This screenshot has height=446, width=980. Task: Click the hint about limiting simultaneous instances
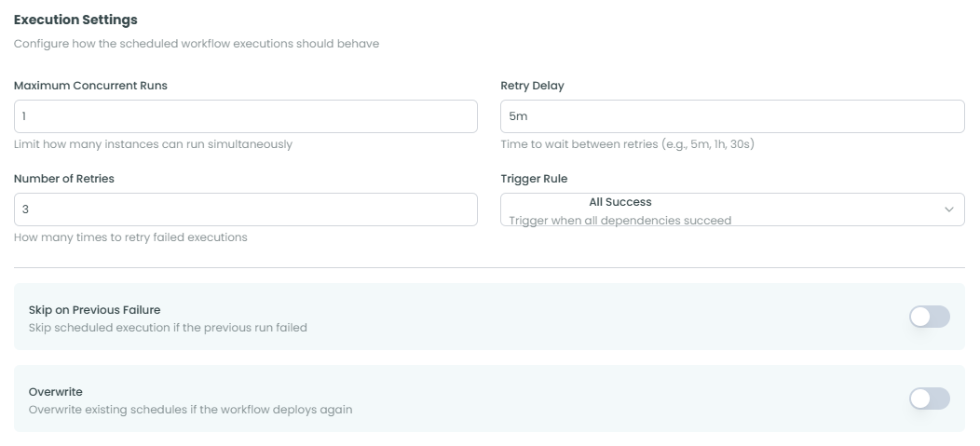click(153, 144)
